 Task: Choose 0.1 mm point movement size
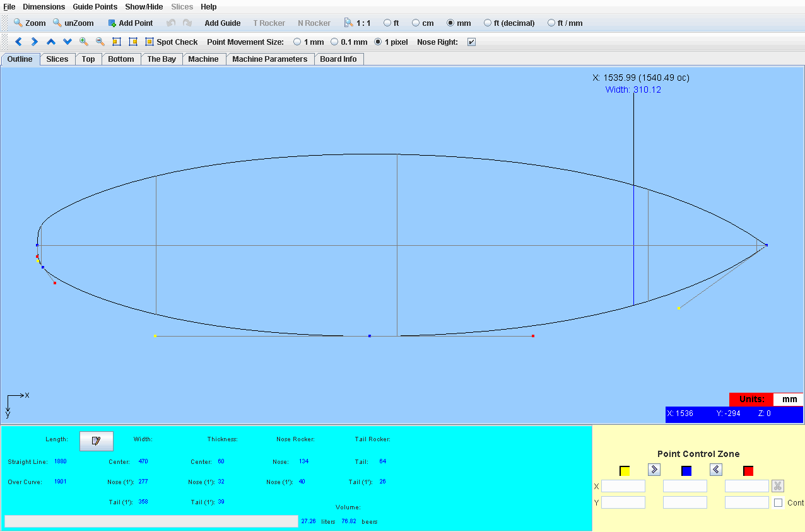pos(334,42)
